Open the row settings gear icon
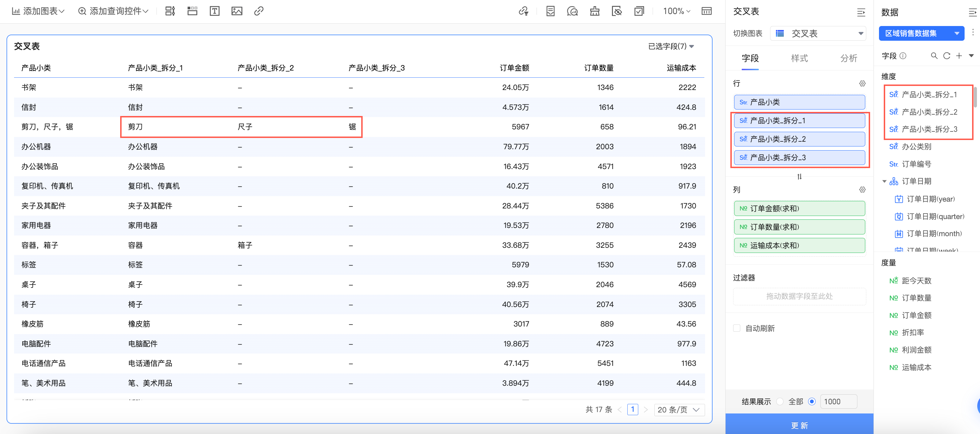Screen dimensions: 980x434 pyautogui.click(x=862, y=83)
